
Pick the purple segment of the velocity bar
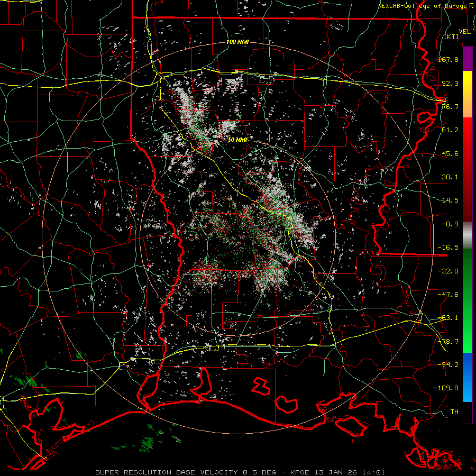click(x=467, y=59)
